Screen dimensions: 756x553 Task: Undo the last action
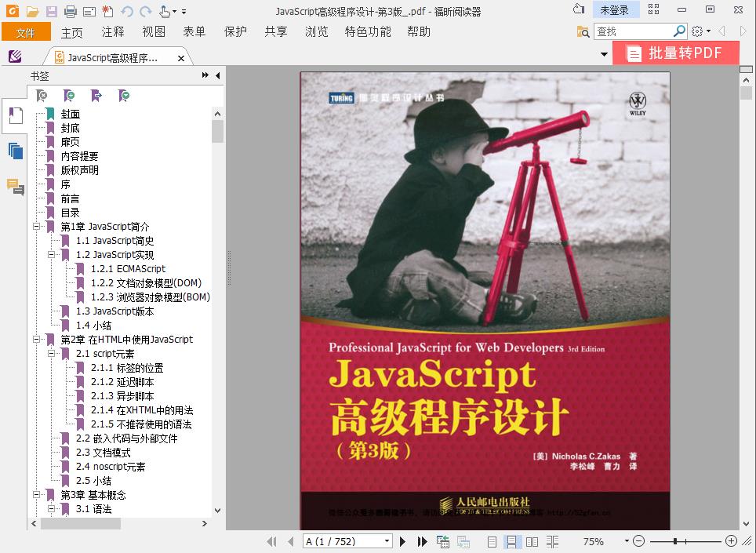(x=127, y=11)
